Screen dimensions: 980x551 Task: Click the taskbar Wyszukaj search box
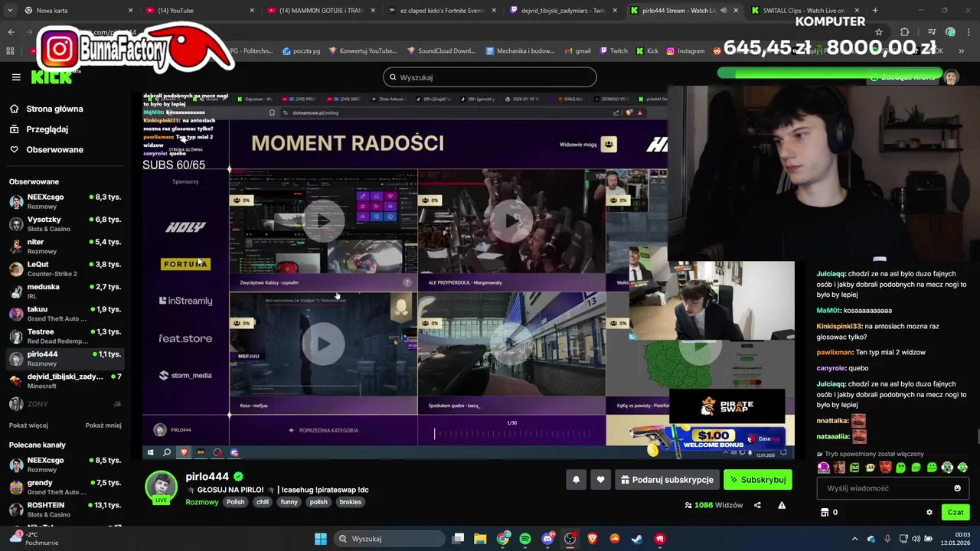(x=389, y=539)
